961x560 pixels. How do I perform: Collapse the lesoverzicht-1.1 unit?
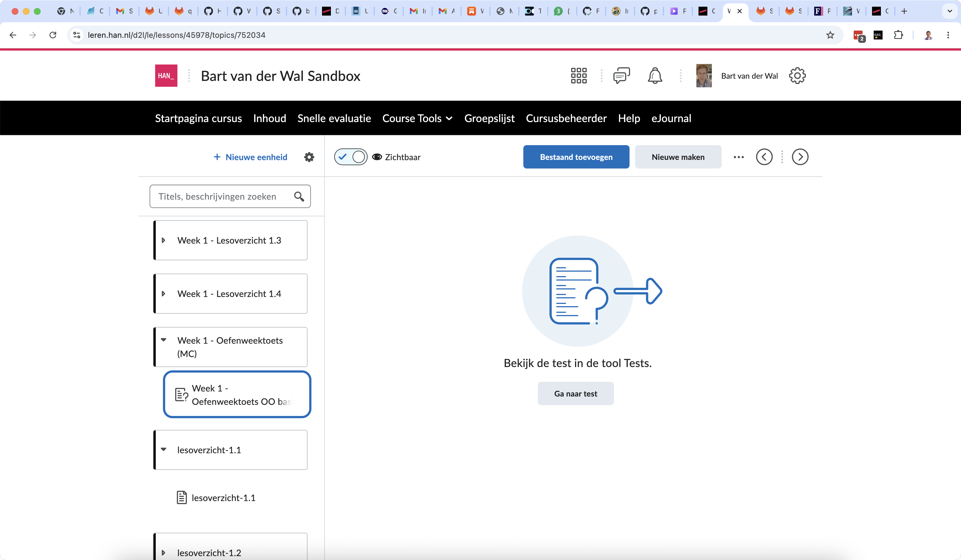pyautogui.click(x=163, y=449)
